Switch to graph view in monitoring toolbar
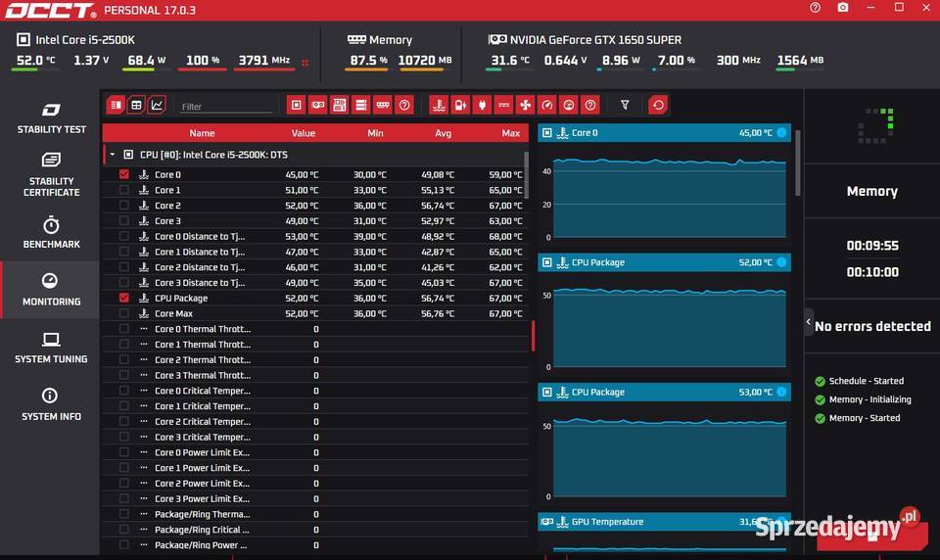The width and height of the screenshot is (940, 560). click(157, 105)
